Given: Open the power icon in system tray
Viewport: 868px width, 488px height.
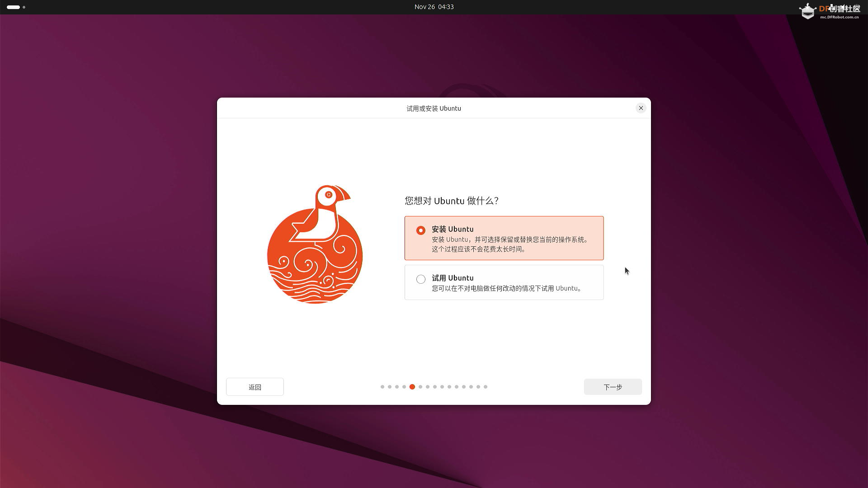Looking at the screenshot, I should coord(857,7).
